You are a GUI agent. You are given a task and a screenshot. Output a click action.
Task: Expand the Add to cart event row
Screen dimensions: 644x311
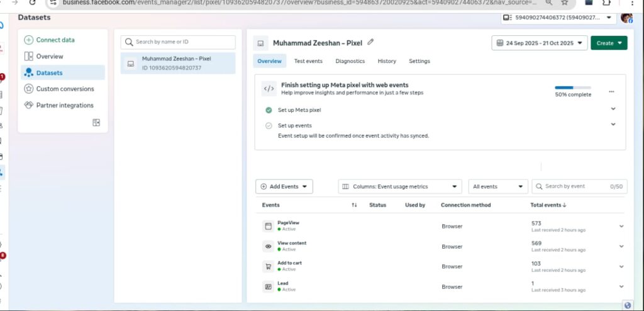pyautogui.click(x=621, y=266)
